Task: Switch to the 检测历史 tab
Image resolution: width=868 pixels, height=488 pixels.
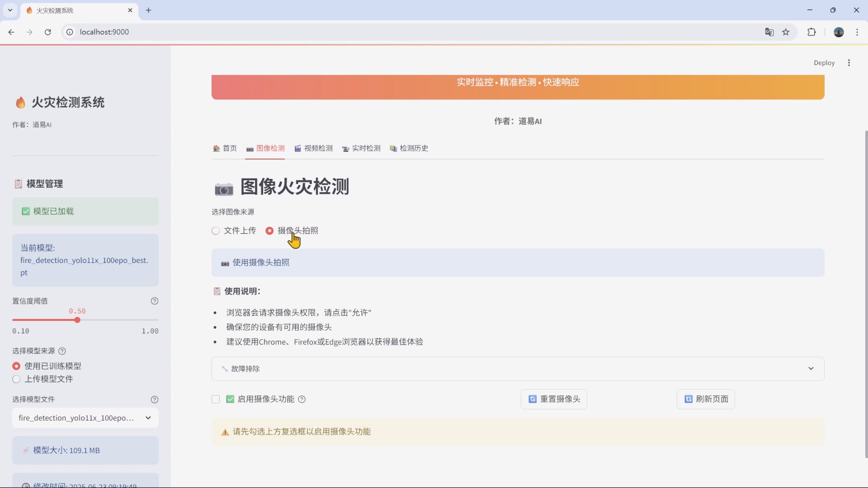Action: (x=414, y=148)
